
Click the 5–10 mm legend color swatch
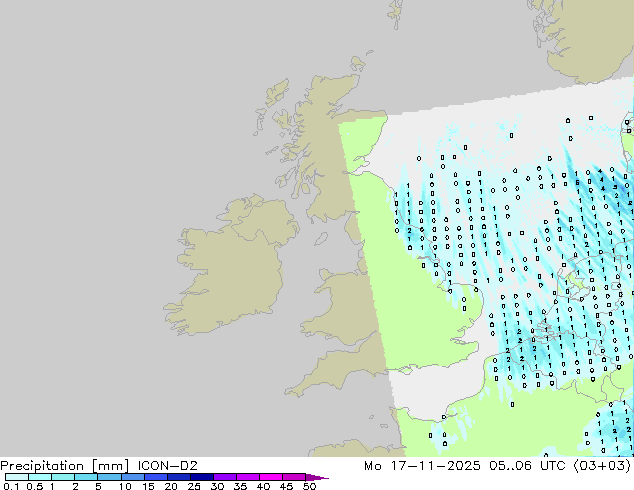coord(109,477)
